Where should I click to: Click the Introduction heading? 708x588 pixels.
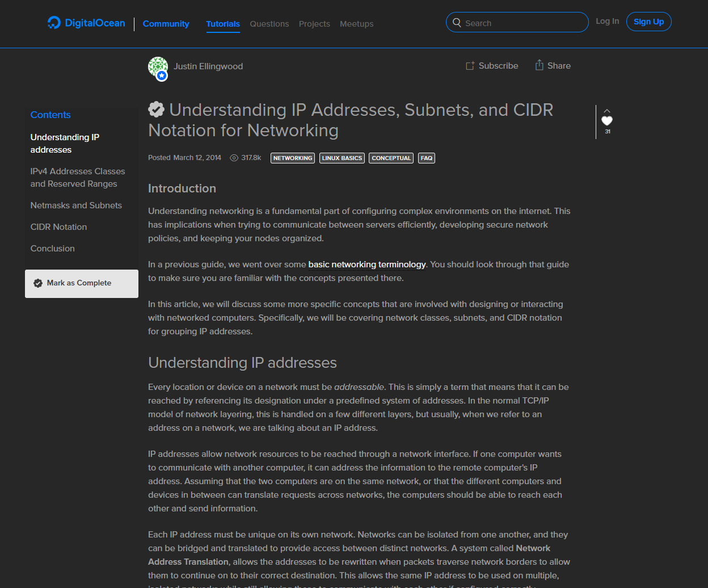tap(182, 188)
